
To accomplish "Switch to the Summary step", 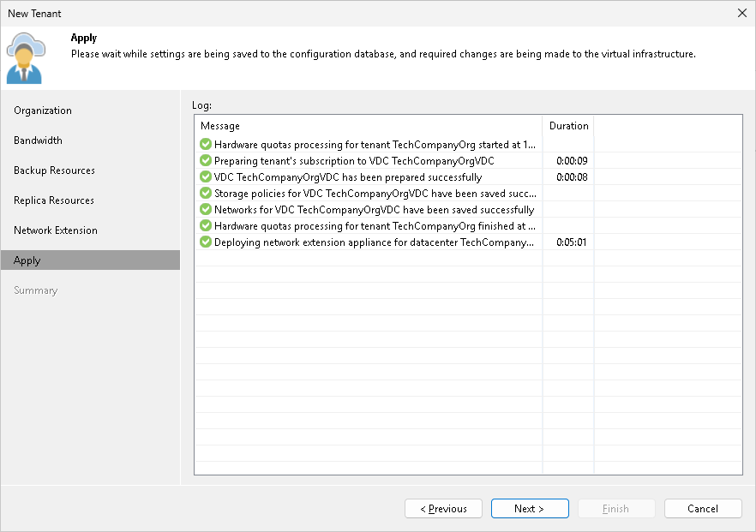I will pyautogui.click(x=35, y=290).
